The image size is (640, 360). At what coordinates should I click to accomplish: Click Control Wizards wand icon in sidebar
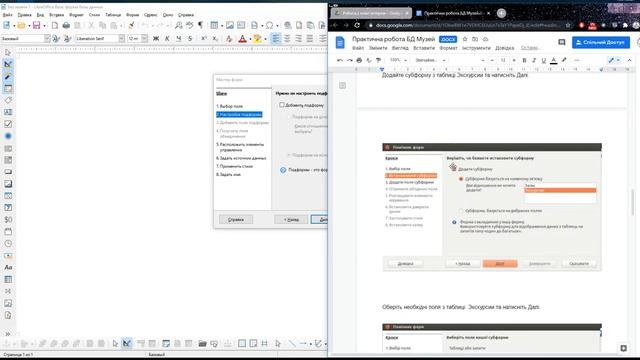tap(8, 76)
